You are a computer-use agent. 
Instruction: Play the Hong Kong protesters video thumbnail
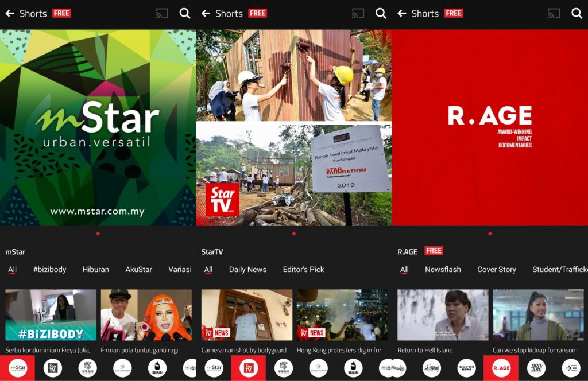(x=342, y=314)
